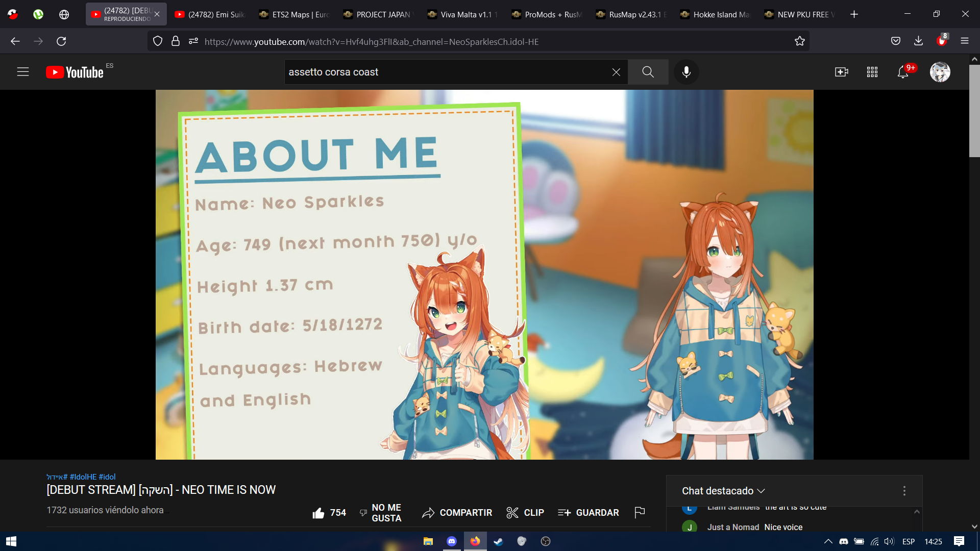Switch to the ETS2 Maps tab
This screenshot has height=551, width=980.
click(294, 14)
